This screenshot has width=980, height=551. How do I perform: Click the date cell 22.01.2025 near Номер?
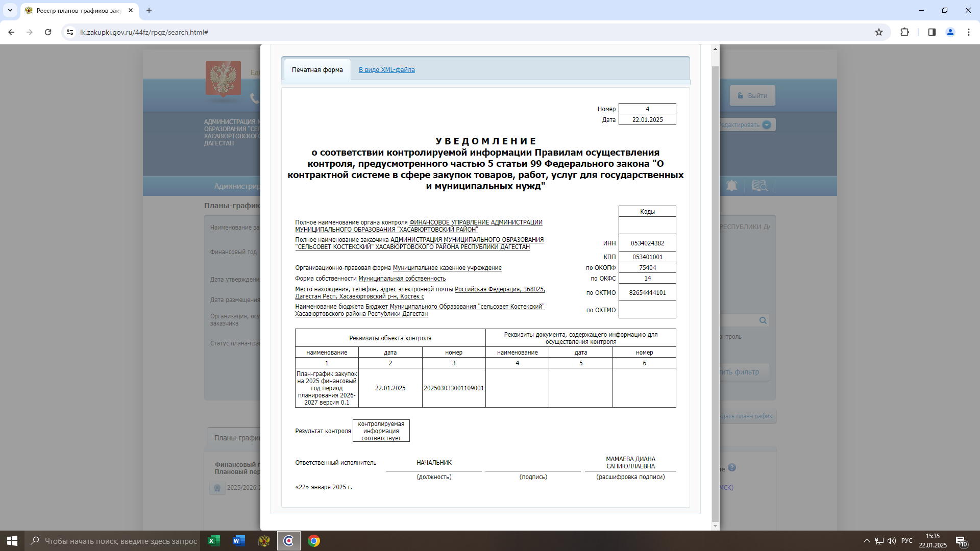(647, 120)
